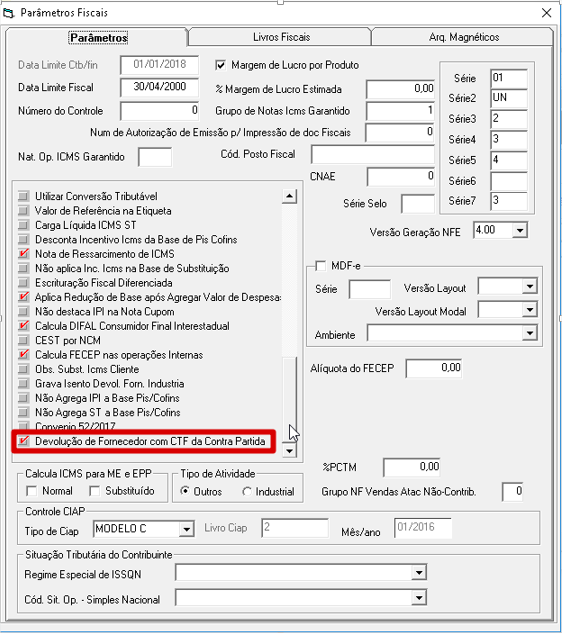This screenshot has height=633, width=562.
Task: Select the Parâmetros tab
Action: [x=99, y=38]
